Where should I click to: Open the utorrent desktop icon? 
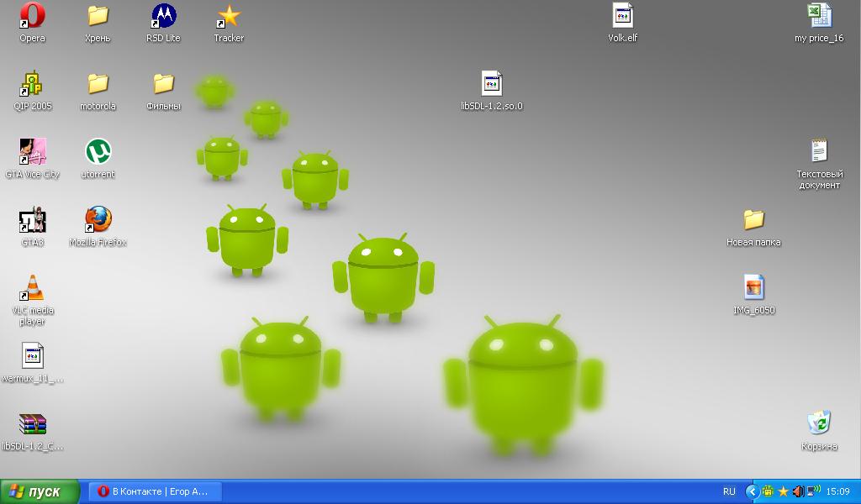tap(98, 151)
